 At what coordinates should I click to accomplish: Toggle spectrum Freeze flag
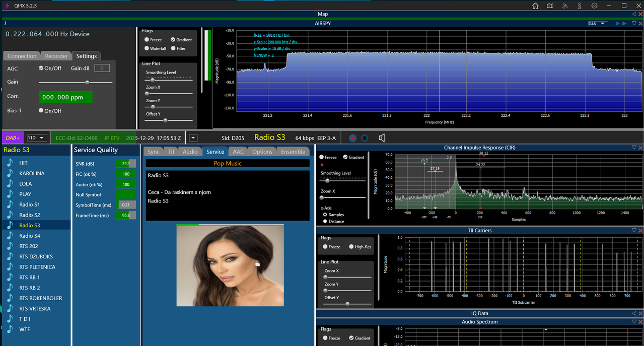point(147,40)
